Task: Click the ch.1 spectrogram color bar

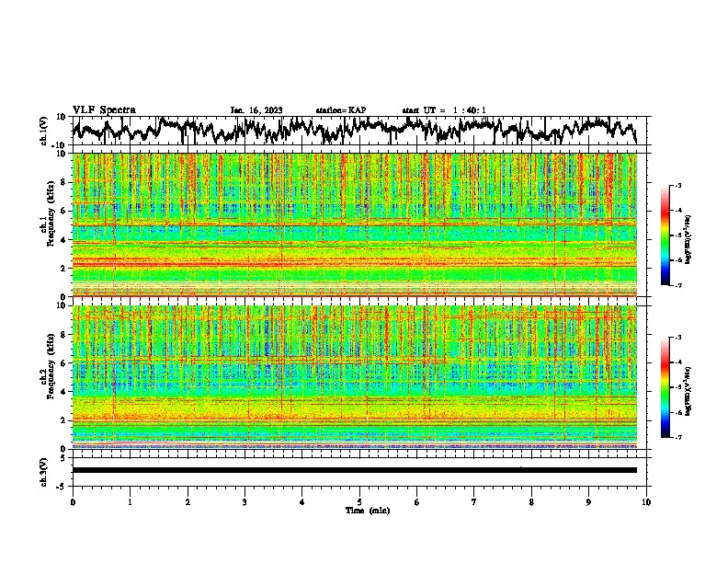Action: point(665,236)
